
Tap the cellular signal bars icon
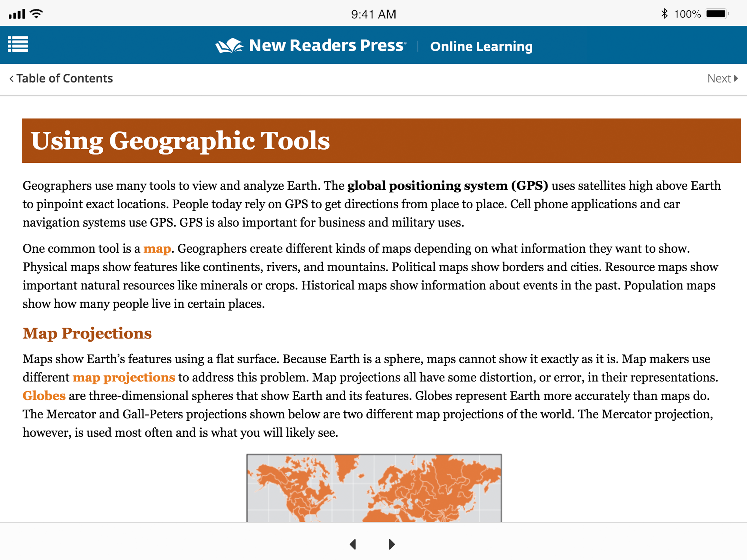point(17,14)
